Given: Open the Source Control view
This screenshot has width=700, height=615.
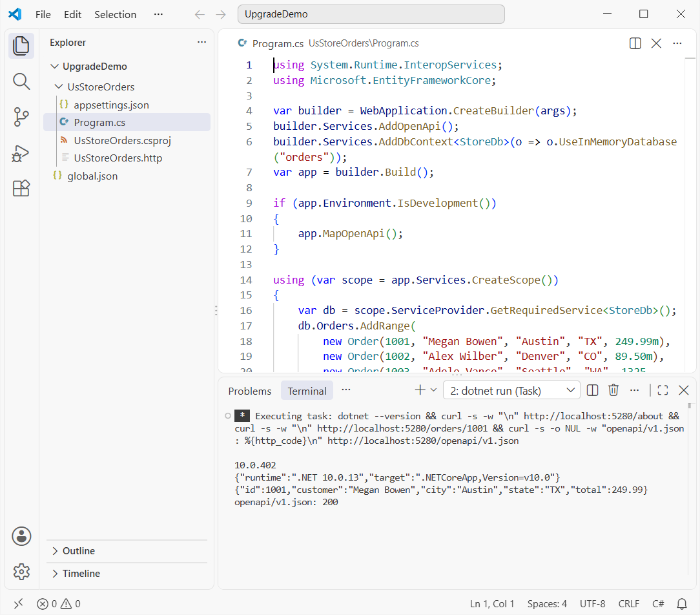Looking at the screenshot, I should pyautogui.click(x=21, y=117).
